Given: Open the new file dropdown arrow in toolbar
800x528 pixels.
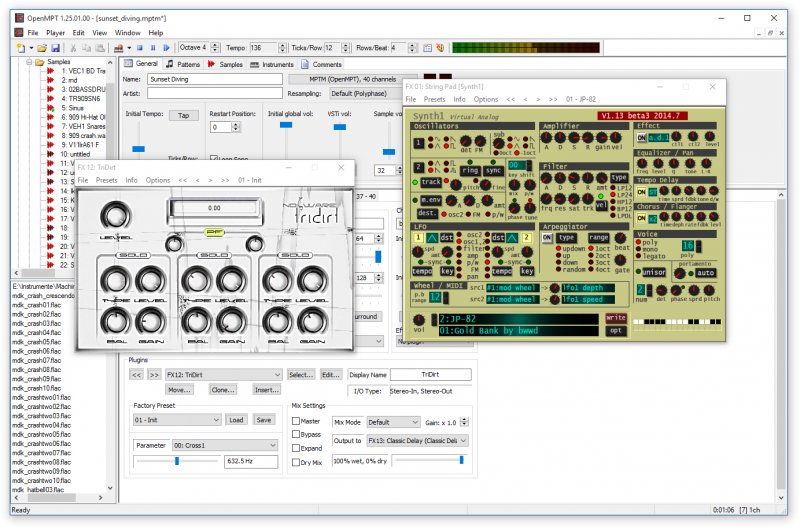Looking at the screenshot, I should click(31, 48).
